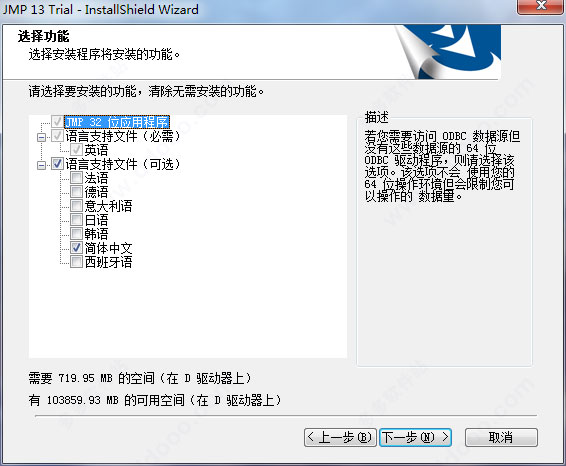Tick the 日语 checkbox

pos(76,220)
